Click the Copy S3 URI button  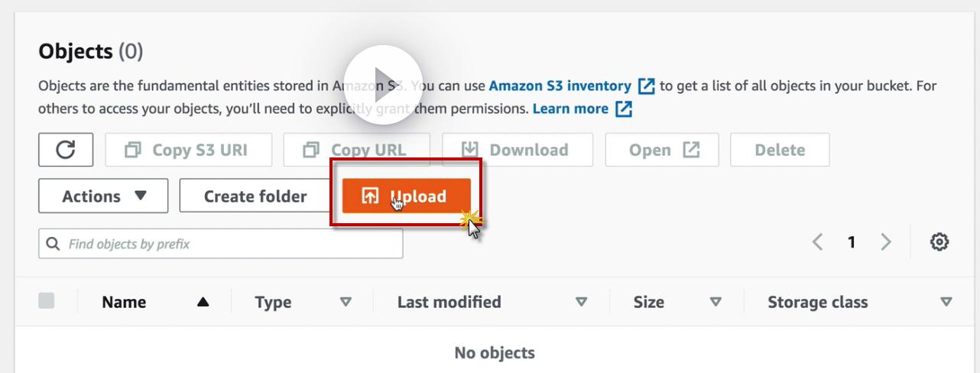188,150
